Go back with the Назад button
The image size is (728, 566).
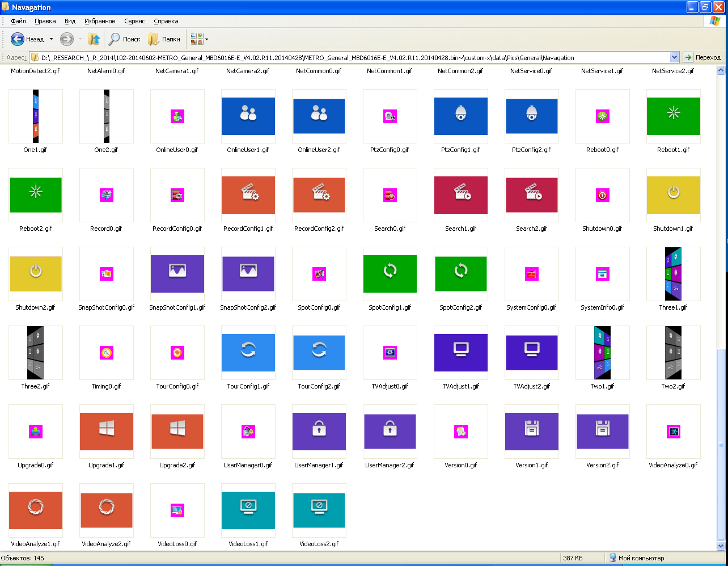(28, 39)
